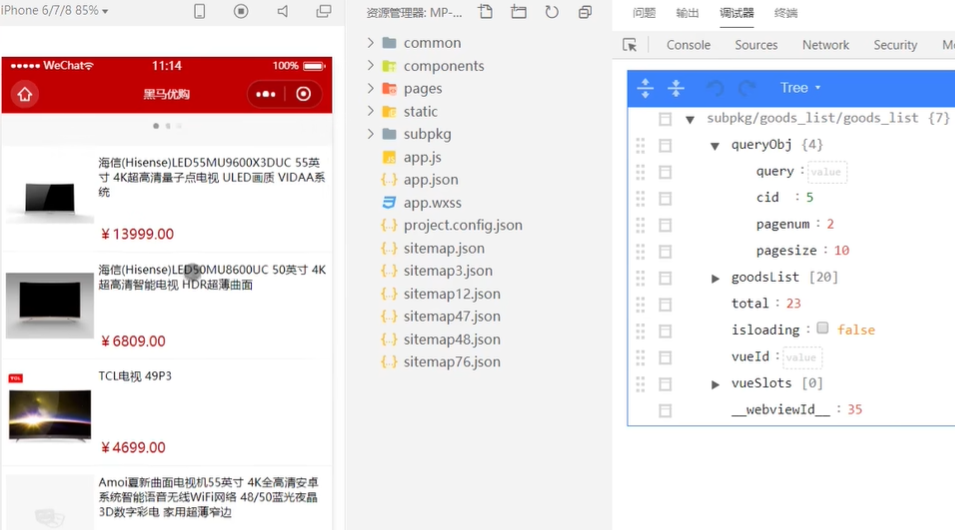Collapse the subpkg/goods_list/goods_list node

690,119
